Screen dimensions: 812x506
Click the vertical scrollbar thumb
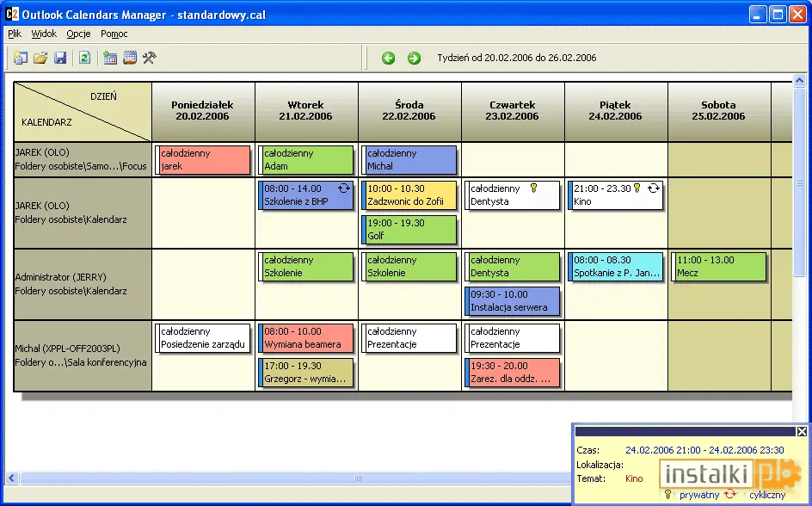coord(799,182)
